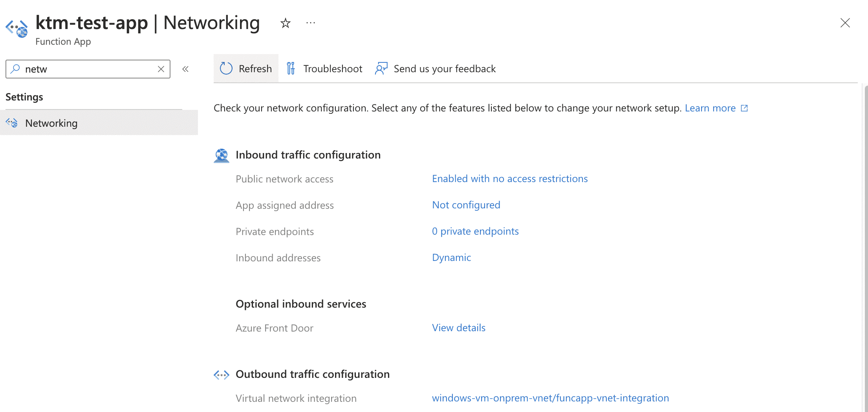Click View details for Azure Front Door

(459, 328)
